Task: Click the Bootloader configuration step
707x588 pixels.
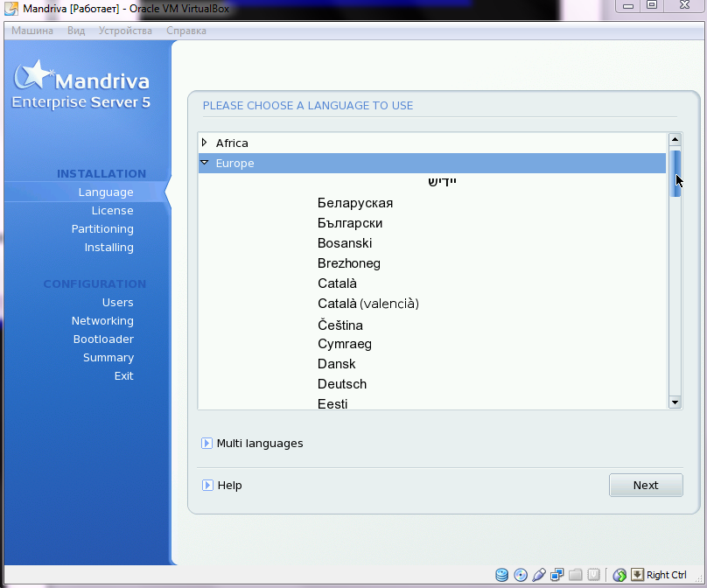Action: (x=103, y=339)
